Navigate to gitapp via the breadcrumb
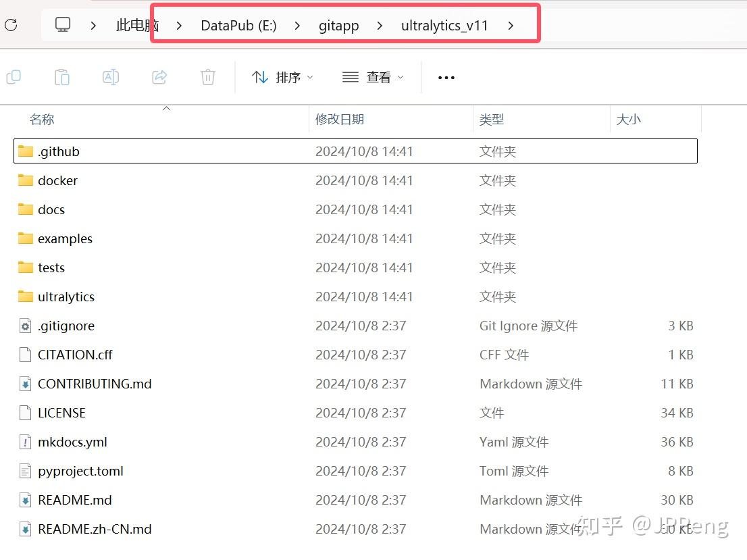Viewport: 747px width, 560px height. [x=339, y=26]
